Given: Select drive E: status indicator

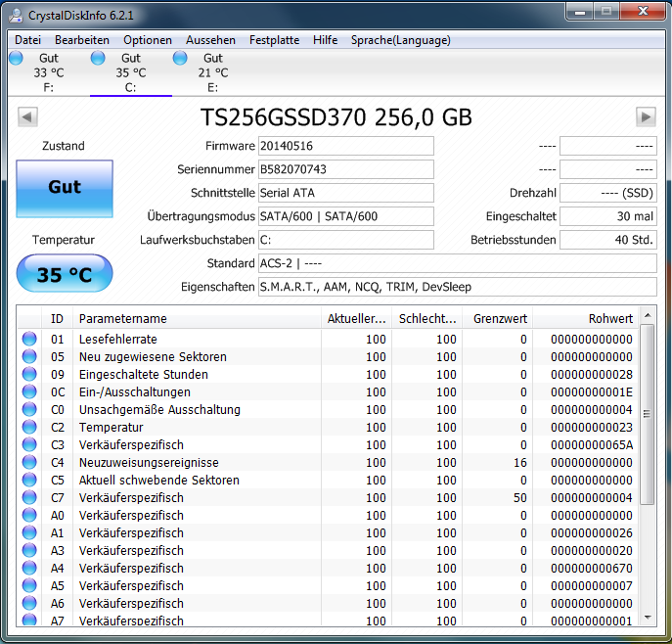Looking at the screenshot, I should (x=180, y=58).
